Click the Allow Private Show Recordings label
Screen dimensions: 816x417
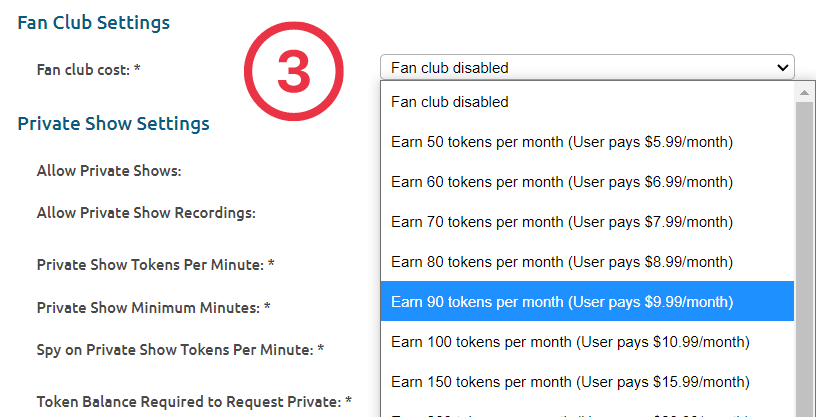146,213
